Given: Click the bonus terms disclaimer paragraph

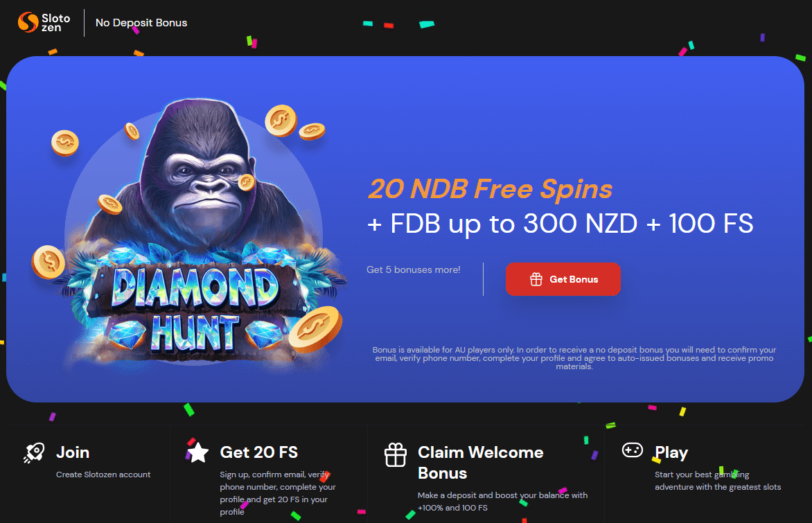Looking at the screenshot, I should 574,358.
